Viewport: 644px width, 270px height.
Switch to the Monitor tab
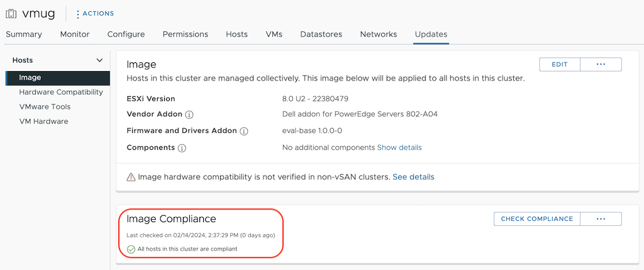tap(75, 35)
